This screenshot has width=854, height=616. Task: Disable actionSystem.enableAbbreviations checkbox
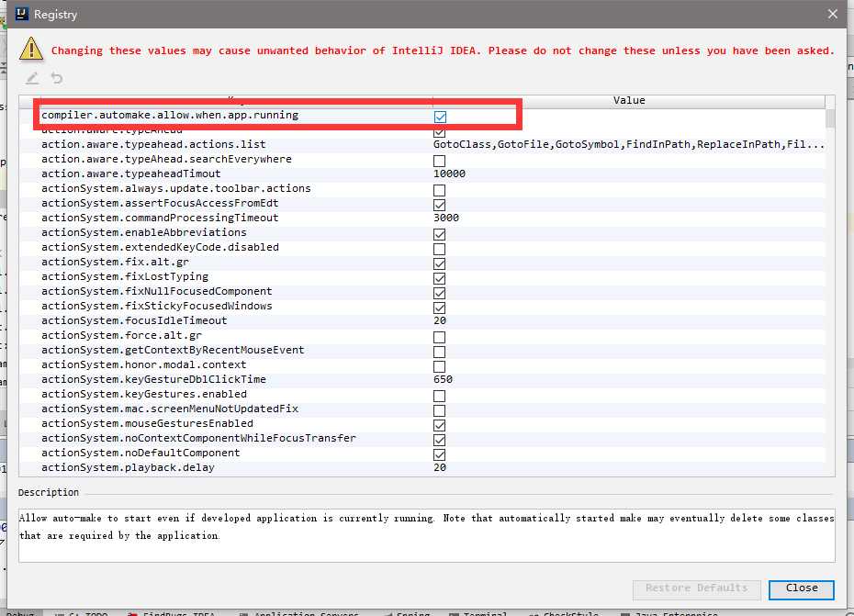click(439, 234)
